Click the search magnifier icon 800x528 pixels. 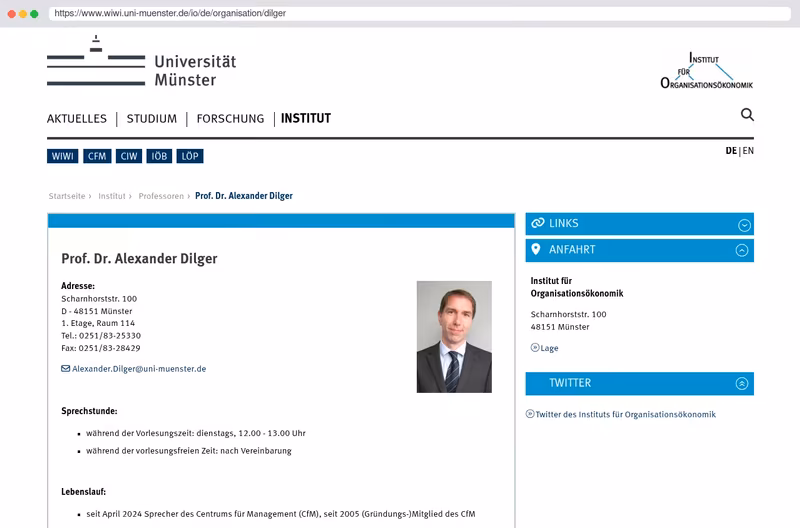[747, 114]
